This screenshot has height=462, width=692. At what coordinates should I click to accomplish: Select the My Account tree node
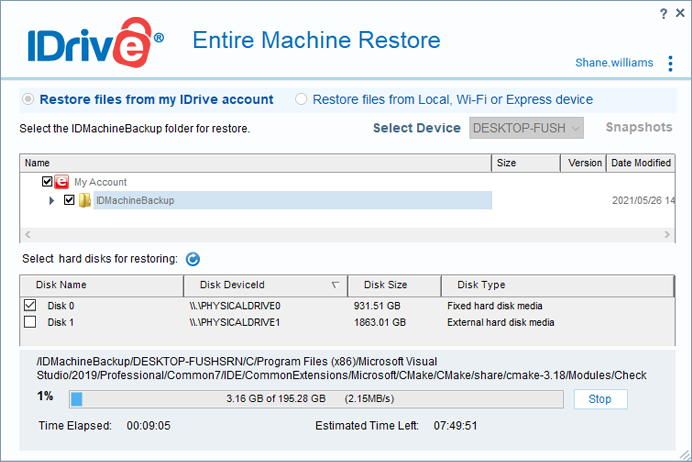(x=100, y=182)
